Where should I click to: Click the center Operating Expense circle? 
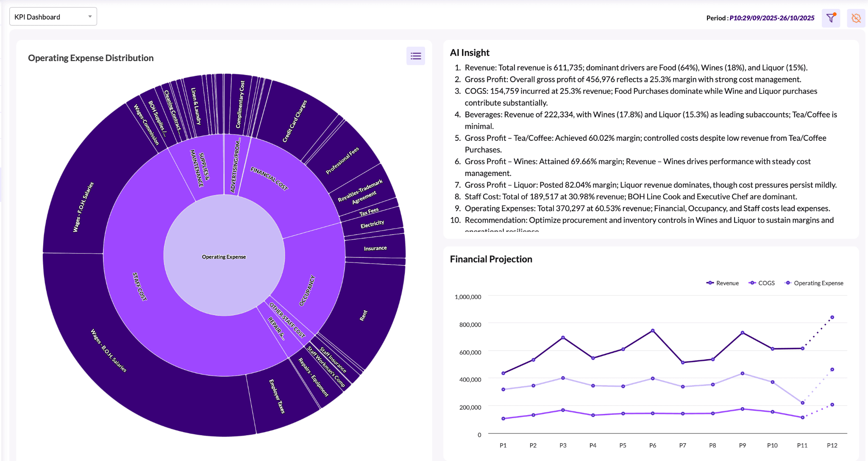click(x=224, y=257)
